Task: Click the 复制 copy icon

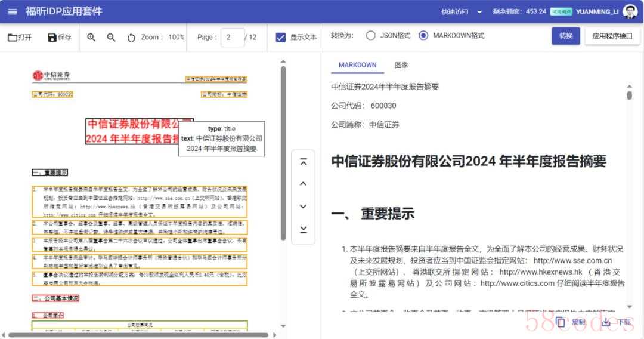Action: pyautogui.click(x=560, y=322)
